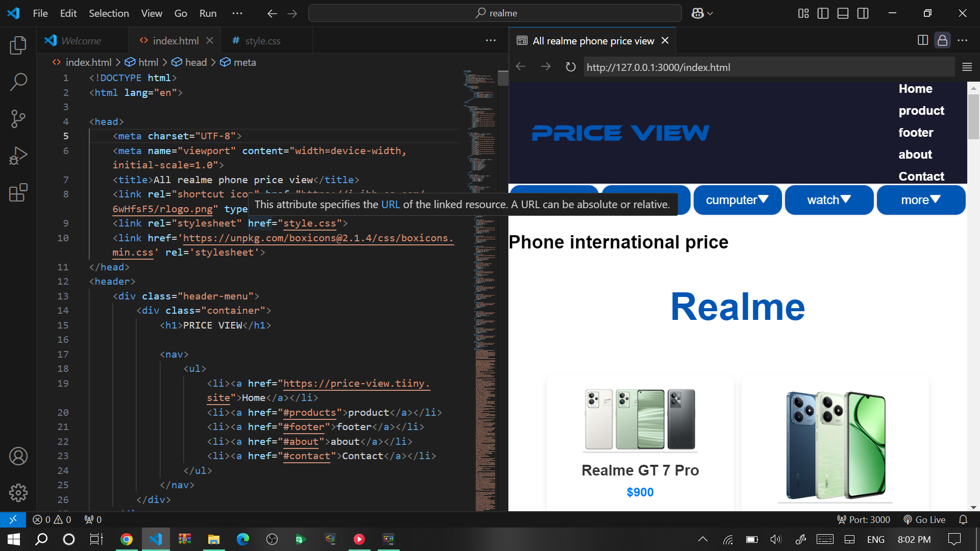Close the All realme phone price view tab
Screen dimensions: 980x551
coord(665,40)
